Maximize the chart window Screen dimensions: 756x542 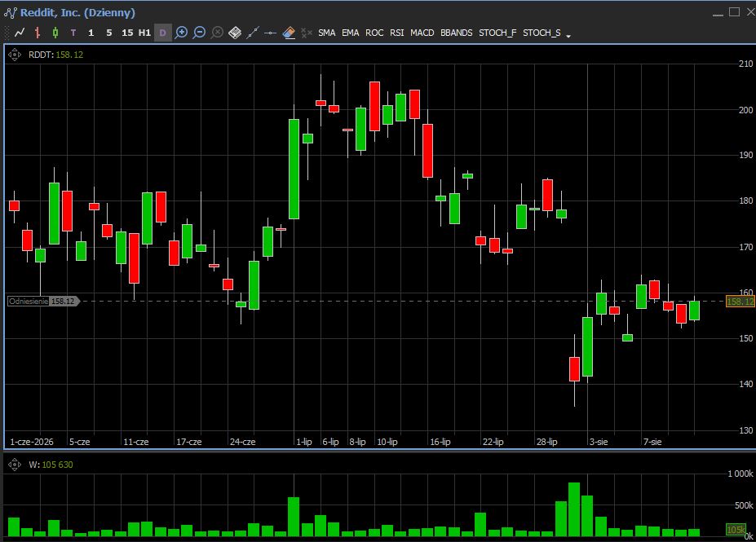[734, 12]
